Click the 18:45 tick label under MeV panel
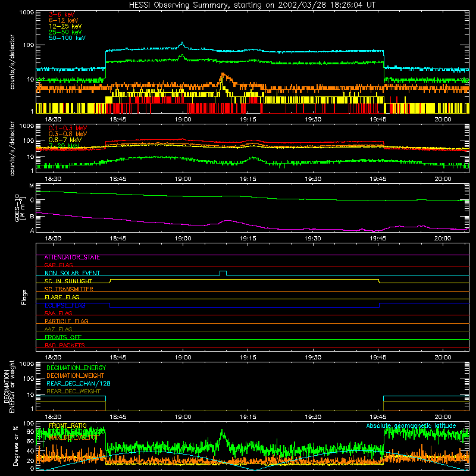476x476 pixels. click(118, 179)
